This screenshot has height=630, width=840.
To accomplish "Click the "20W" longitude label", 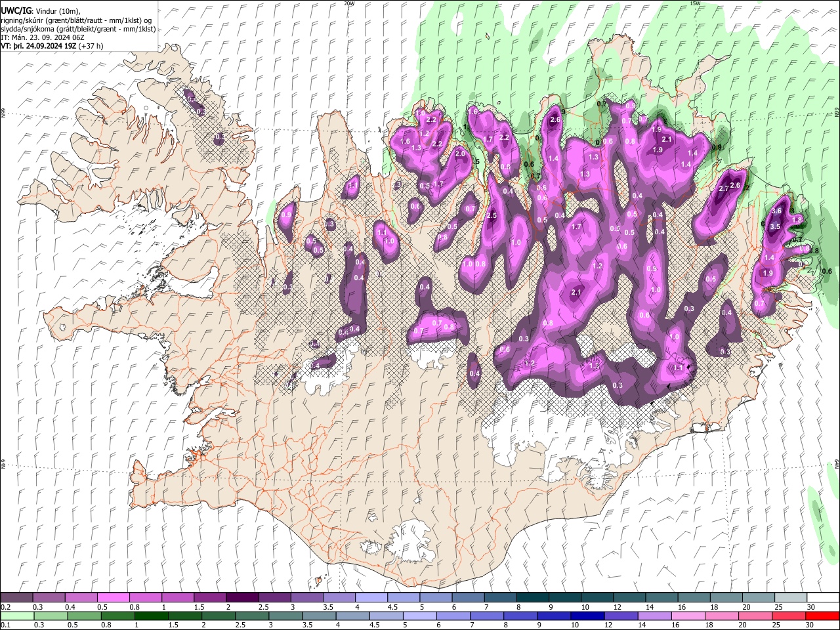I will point(349,3).
